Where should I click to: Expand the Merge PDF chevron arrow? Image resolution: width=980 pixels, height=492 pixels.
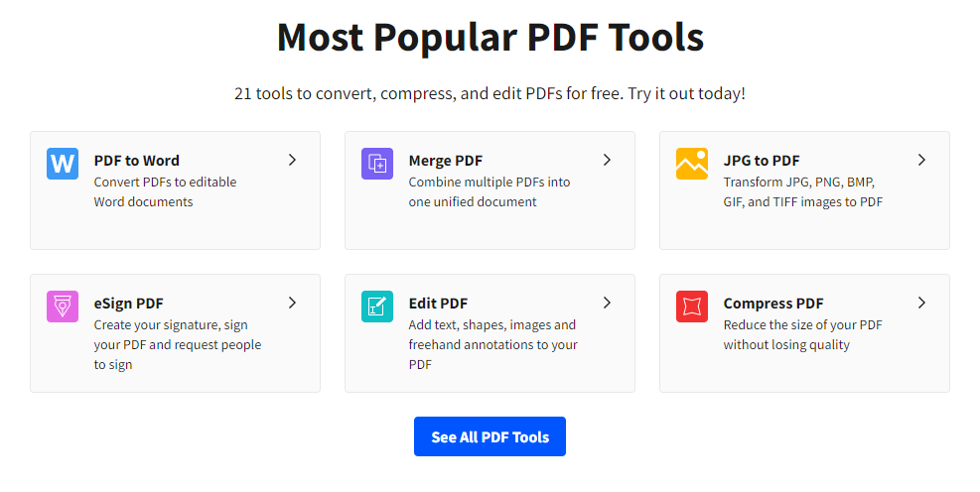[607, 160]
